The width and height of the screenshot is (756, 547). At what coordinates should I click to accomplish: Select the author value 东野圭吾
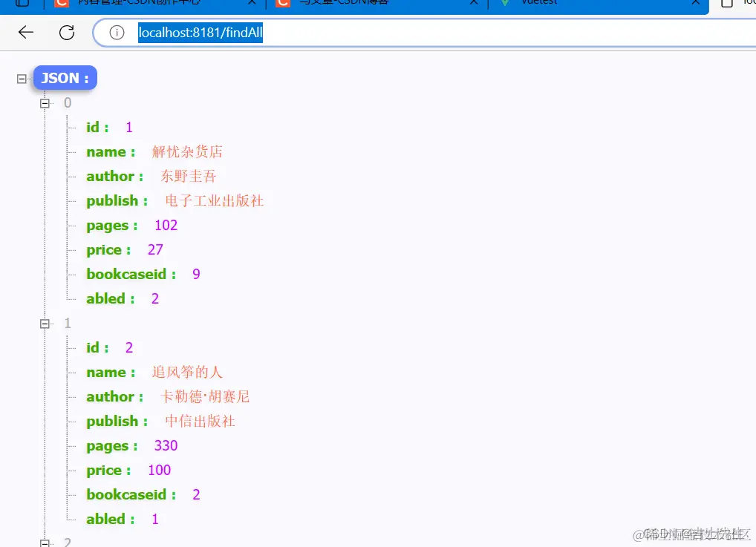[x=188, y=177]
